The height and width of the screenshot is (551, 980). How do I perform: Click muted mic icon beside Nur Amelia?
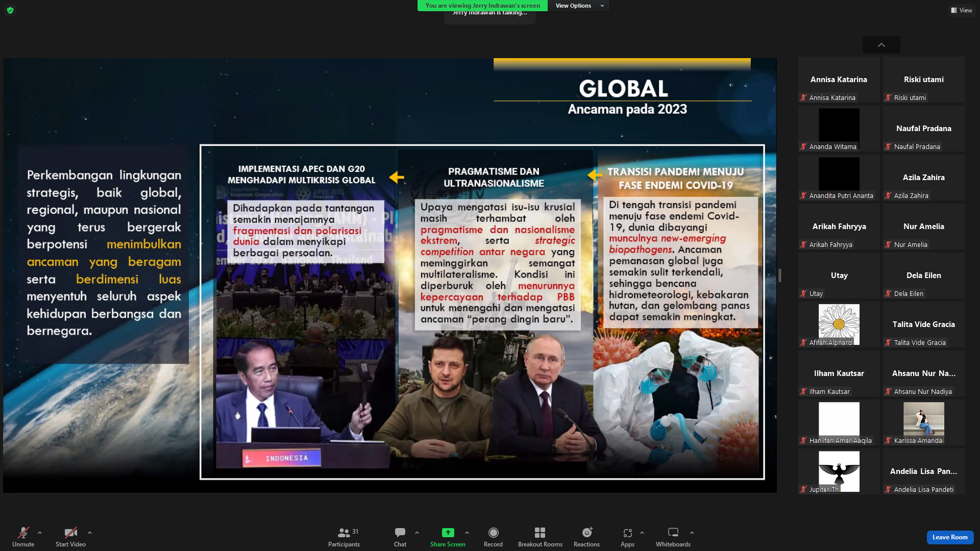coord(888,244)
